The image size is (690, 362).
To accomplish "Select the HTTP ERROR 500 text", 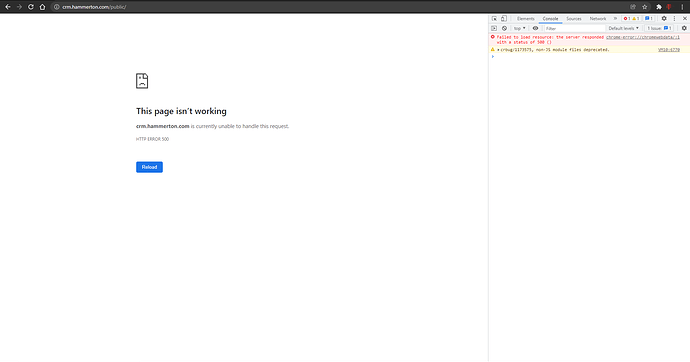I will (152, 139).
